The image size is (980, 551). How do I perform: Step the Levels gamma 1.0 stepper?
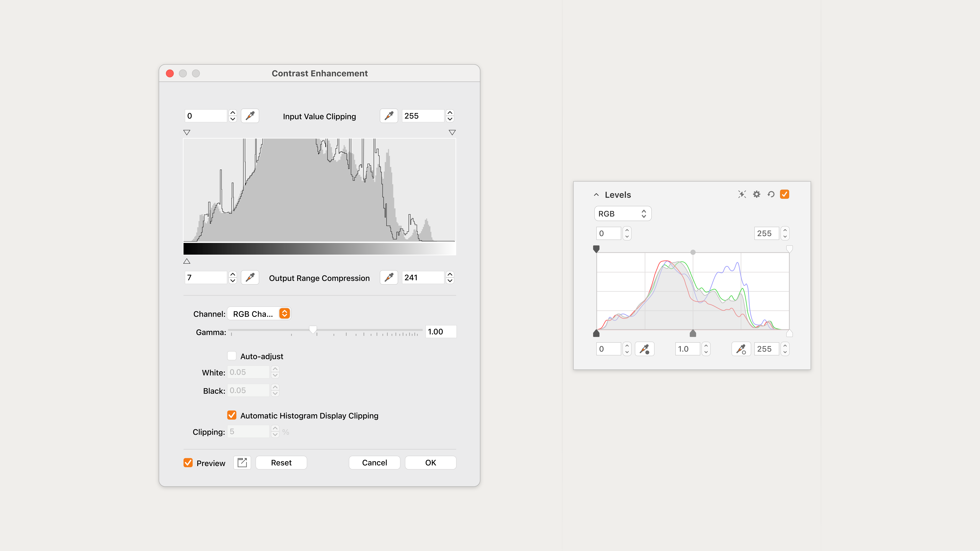coord(706,349)
